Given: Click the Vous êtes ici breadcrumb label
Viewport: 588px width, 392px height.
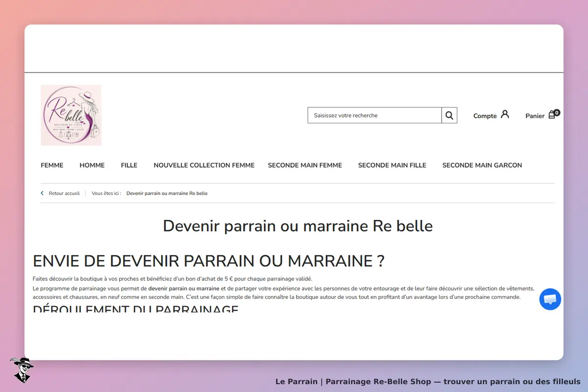Looking at the screenshot, I should pos(106,194).
